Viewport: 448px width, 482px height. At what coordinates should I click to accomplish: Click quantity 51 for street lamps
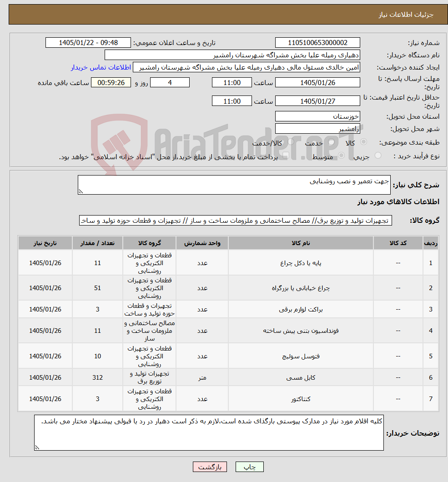pos(97,288)
